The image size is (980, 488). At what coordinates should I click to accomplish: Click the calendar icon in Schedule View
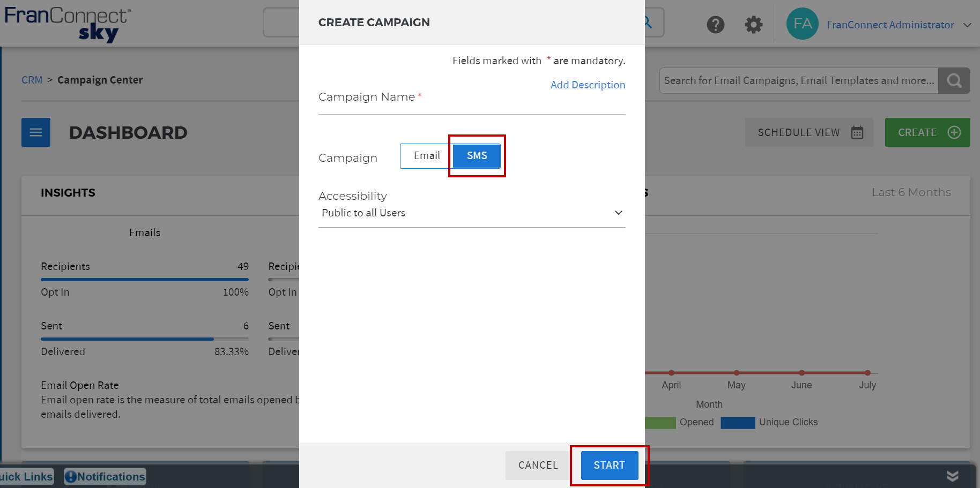tap(857, 132)
